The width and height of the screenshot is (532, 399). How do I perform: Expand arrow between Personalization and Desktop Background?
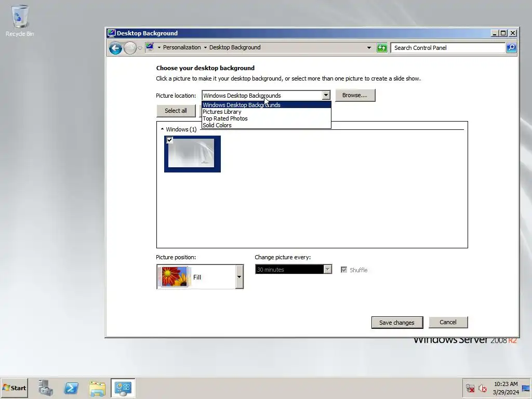(205, 47)
